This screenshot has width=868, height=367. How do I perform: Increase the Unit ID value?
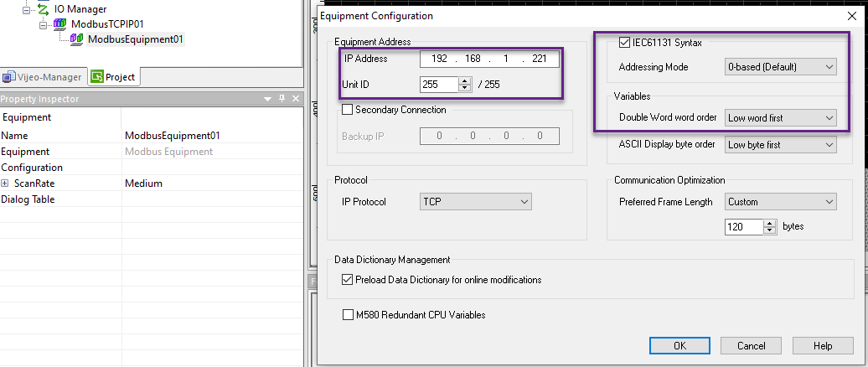(x=464, y=80)
